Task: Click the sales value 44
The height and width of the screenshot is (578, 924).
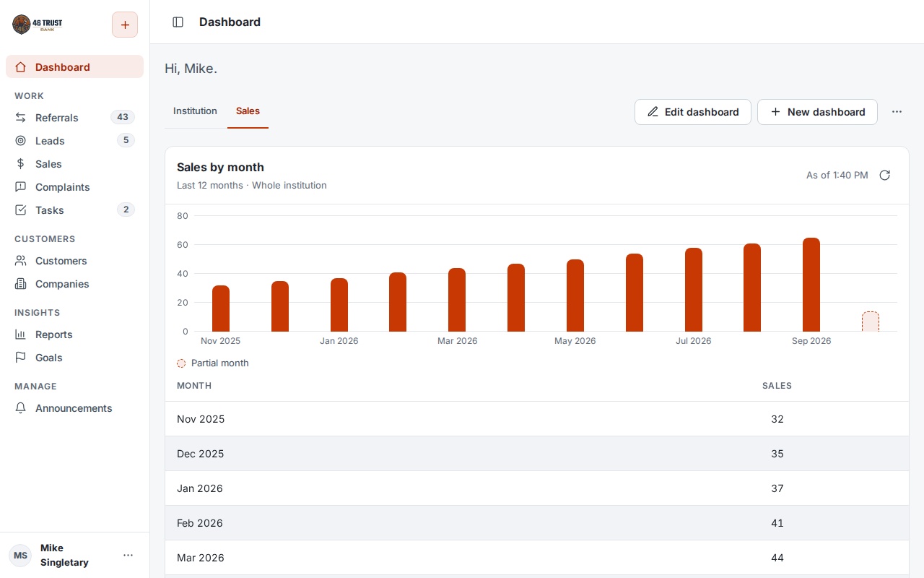Action: [x=777, y=558]
